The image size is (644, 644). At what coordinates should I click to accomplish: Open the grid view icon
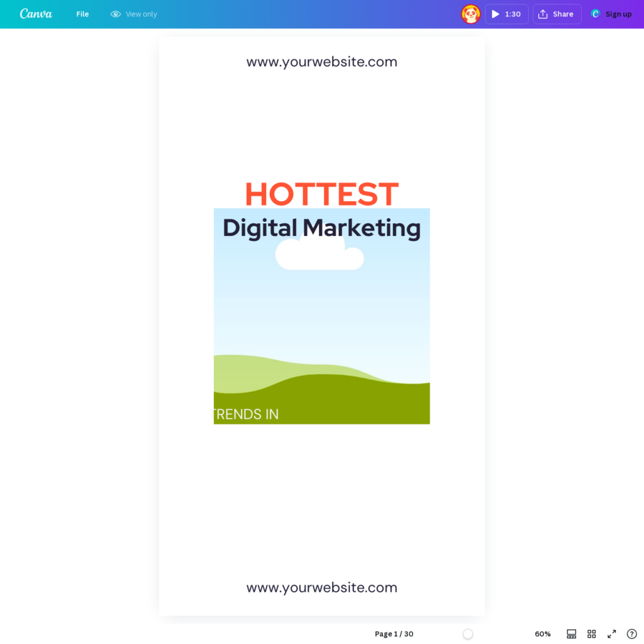pyautogui.click(x=591, y=634)
